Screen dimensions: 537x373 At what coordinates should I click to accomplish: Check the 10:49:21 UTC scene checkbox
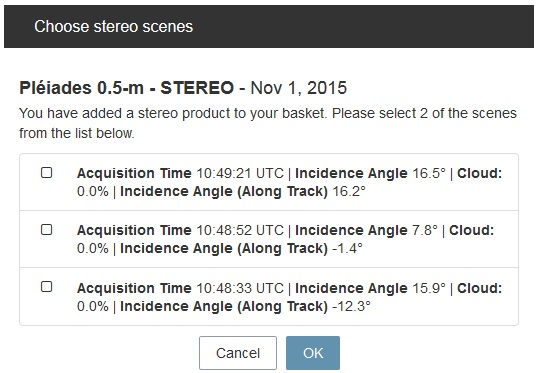click(x=47, y=172)
